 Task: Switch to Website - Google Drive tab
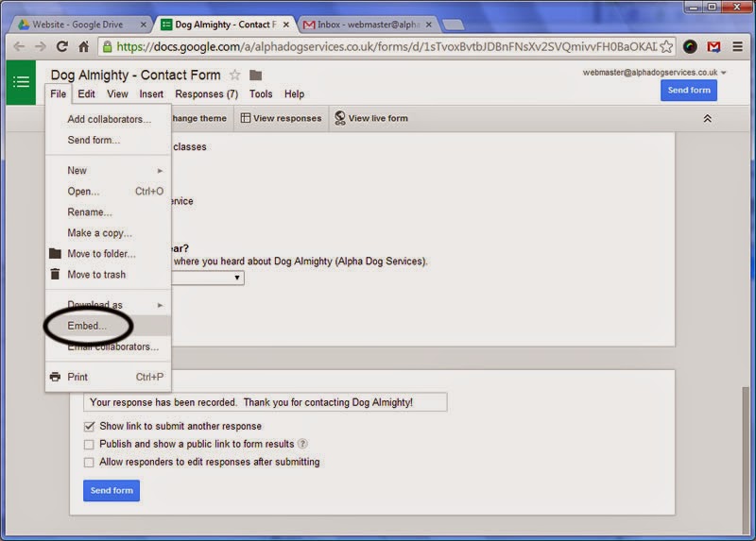coord(77,25)
